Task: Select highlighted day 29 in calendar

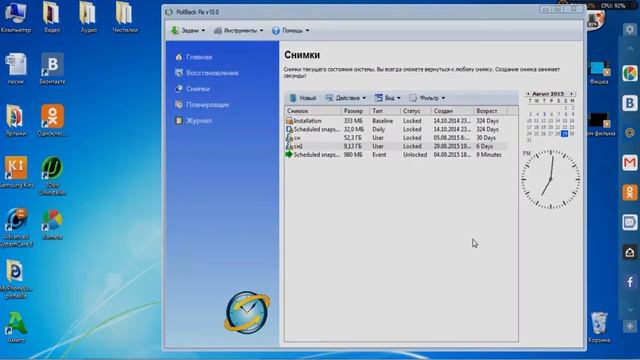Action: pyautogui.click(x=564, y=133)
